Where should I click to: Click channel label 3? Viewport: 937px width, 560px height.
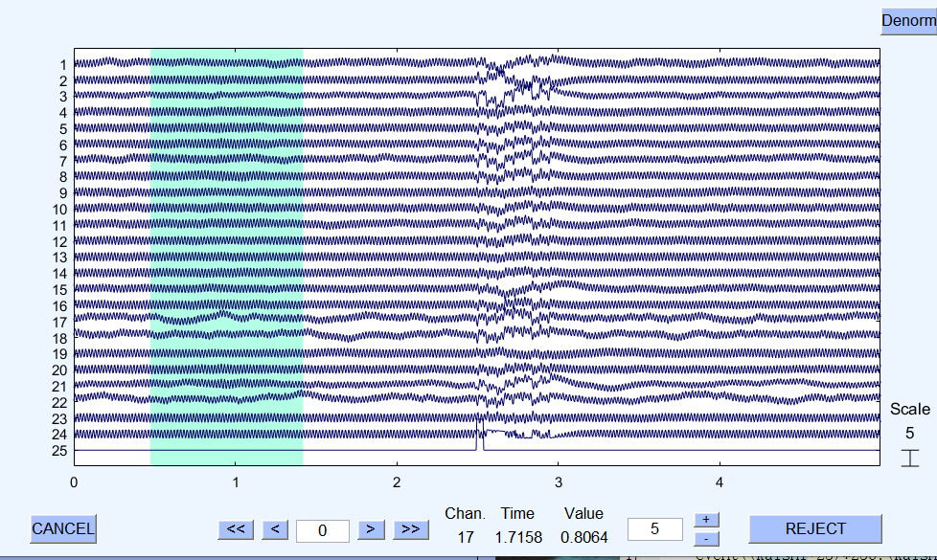click(62, 97)
